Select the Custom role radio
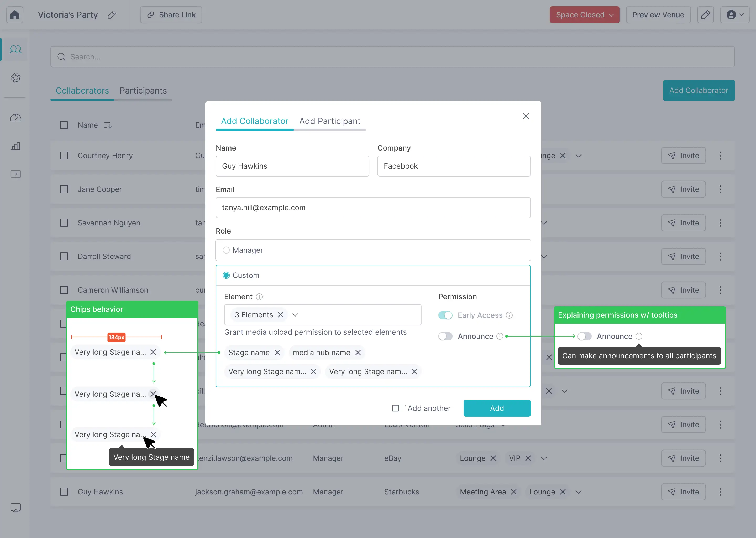 [x=226, y=275]
